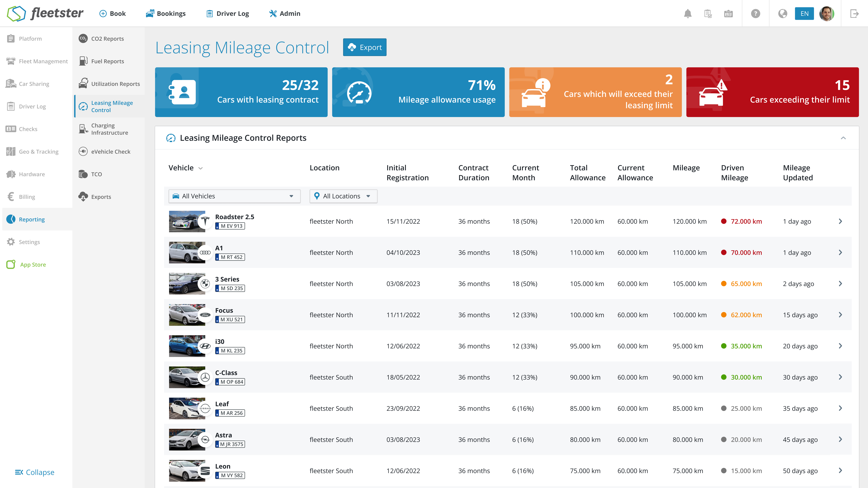The width and height of the screenshot is (868, 488).
Task: Click the notifications bell icon
Action: point(688,13)
